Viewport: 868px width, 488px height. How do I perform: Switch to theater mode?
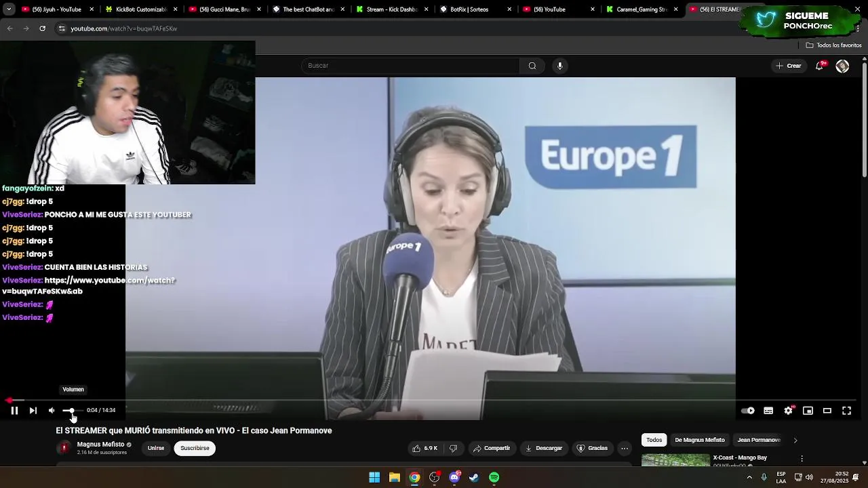(827, 411)
